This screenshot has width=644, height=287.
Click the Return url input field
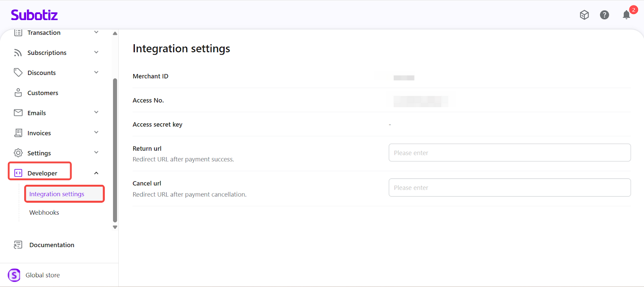(x=509, y=153)
